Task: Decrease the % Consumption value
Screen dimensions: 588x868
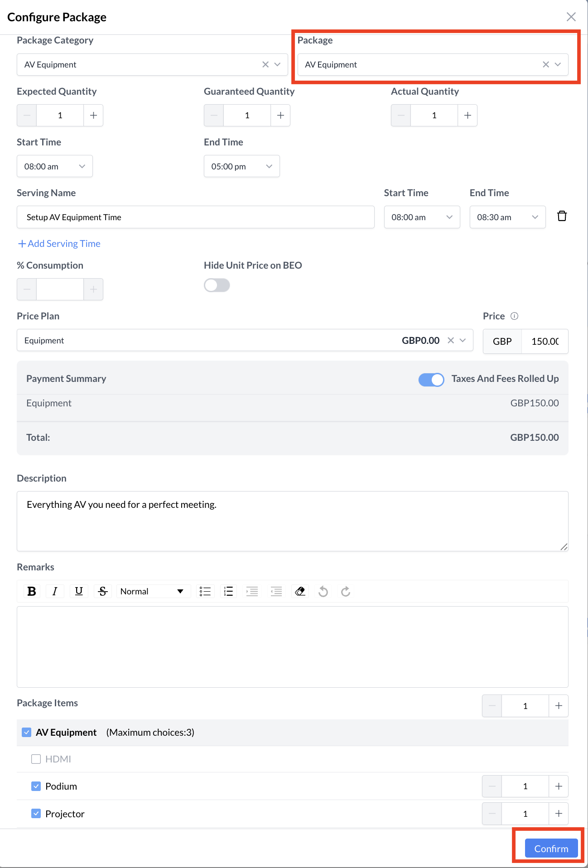Action: [27, 289]
